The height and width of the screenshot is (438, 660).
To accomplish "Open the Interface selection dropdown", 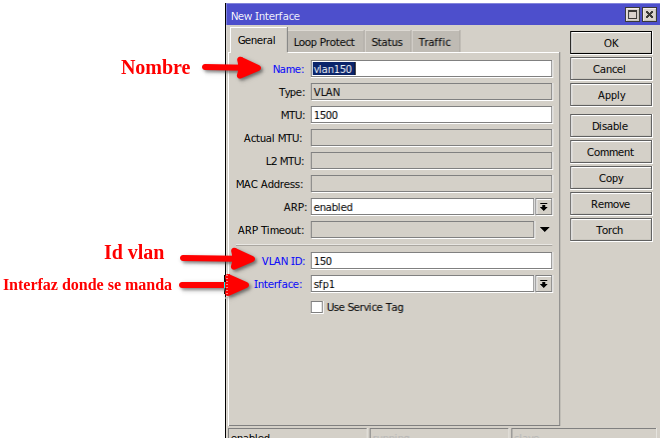I will [544, 284].
